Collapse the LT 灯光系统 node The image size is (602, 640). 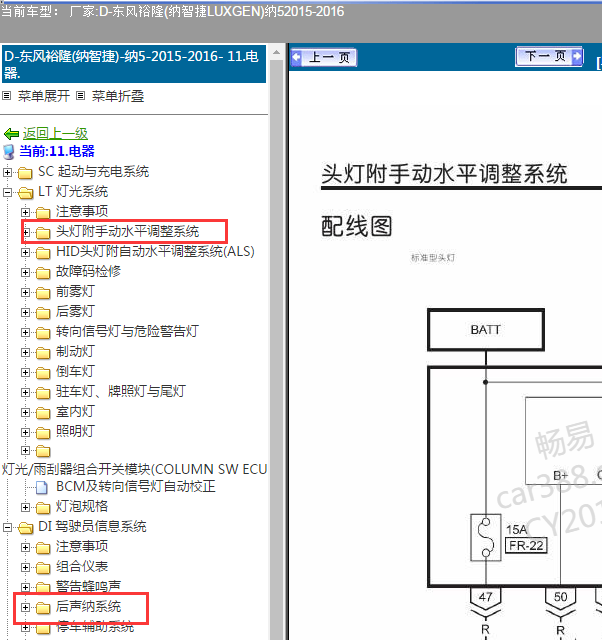tap(7, 192)
